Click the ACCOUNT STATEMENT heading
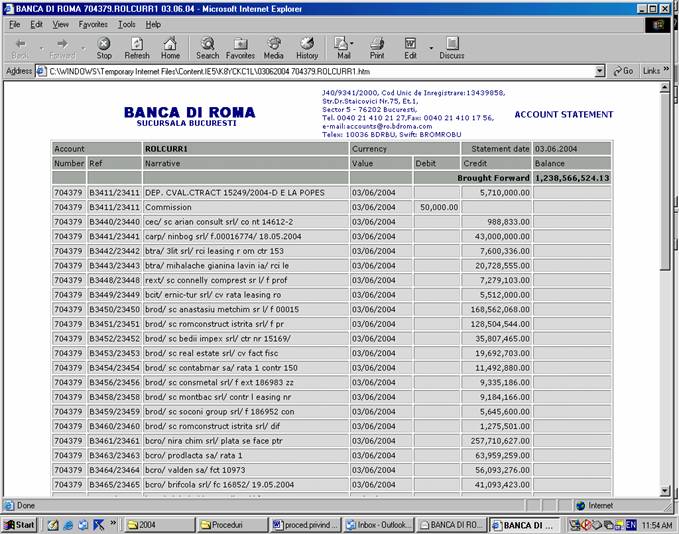The width and height of the screenshot is (679, 534). point(564,114)
